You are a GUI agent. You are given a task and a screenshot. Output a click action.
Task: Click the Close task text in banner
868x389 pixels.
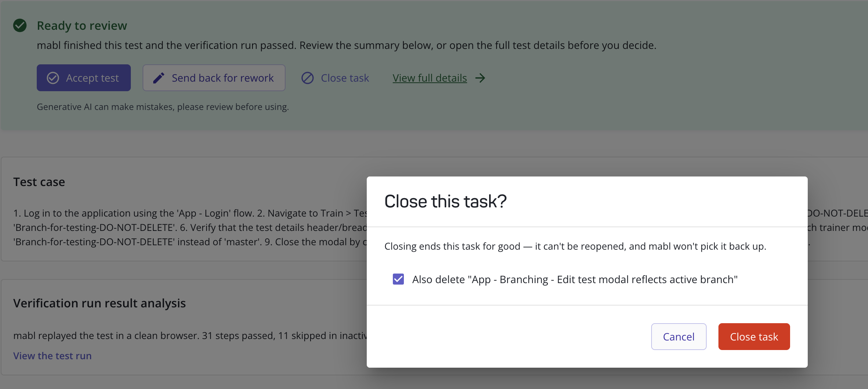pyautogui.click(x=345, y=78)
